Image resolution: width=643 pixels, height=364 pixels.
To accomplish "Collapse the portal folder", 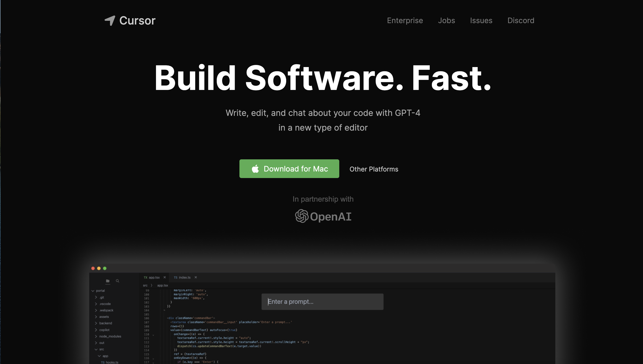I will (93, 291).
